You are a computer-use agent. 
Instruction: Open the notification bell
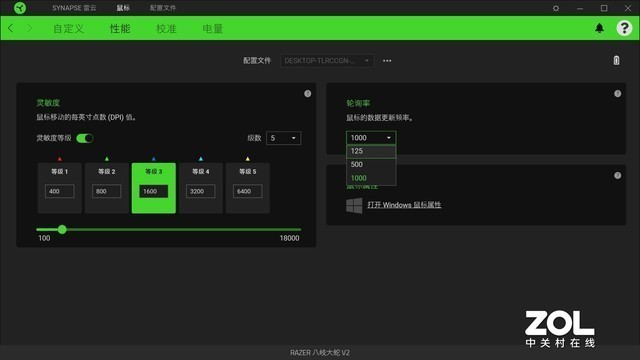(x=599, y=28)
